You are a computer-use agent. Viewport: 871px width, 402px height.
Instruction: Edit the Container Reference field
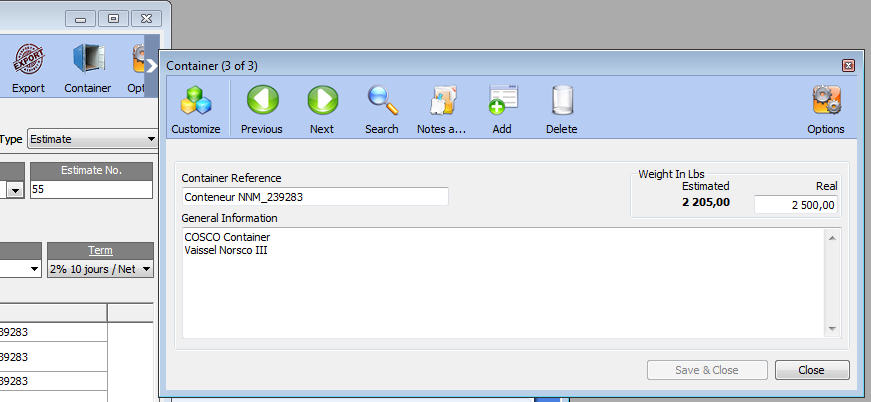tap(314, 197)
